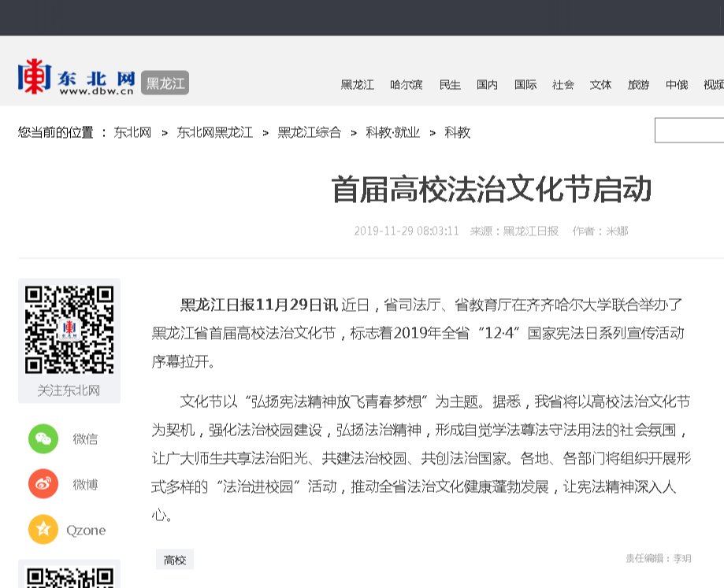The image size is (724, 588).
Task: Open the 旅游 navigation item
Action: tap(638, 85)
